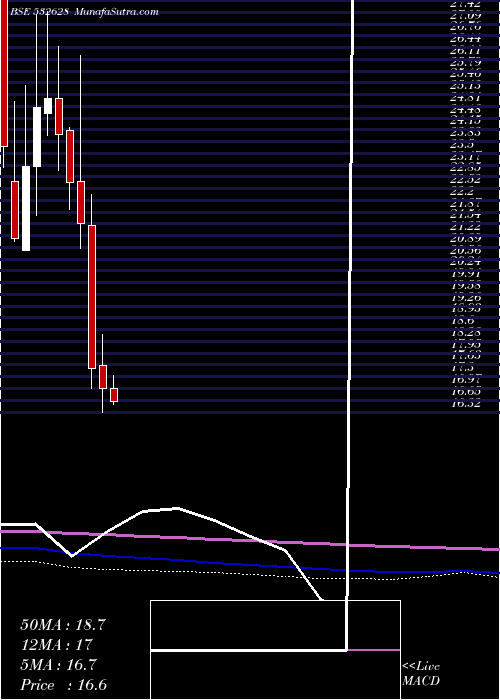Click the 23.17 price axis label
This screenshot has height=700, width=500.
tap(466, 156)
